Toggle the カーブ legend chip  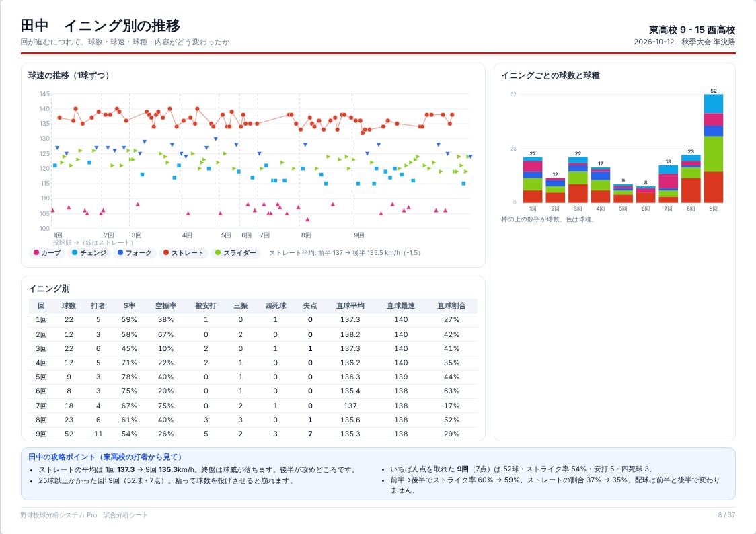coord(47,253)
